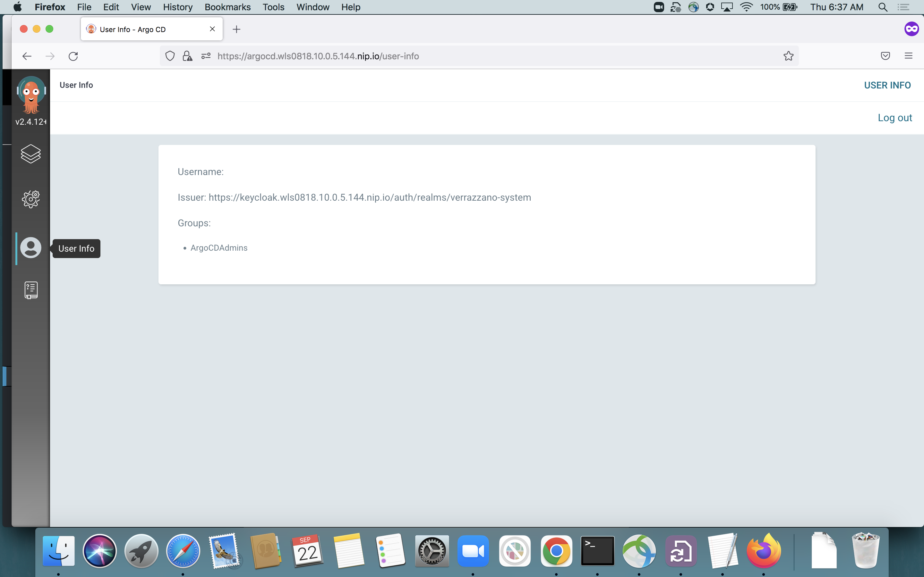Open the Firefox application menu hamburger icon
This screenshot has width=924, height=577.
[x=908, y=56]
